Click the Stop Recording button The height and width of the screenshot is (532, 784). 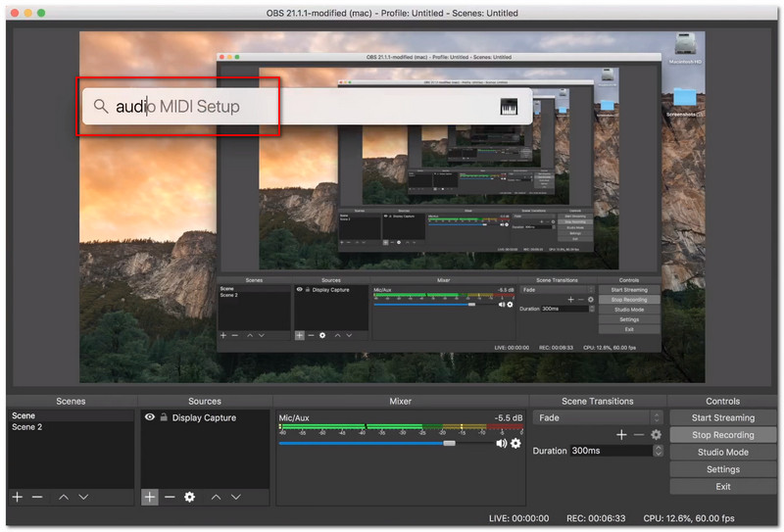pyautogui.click(x=722, y=435)
